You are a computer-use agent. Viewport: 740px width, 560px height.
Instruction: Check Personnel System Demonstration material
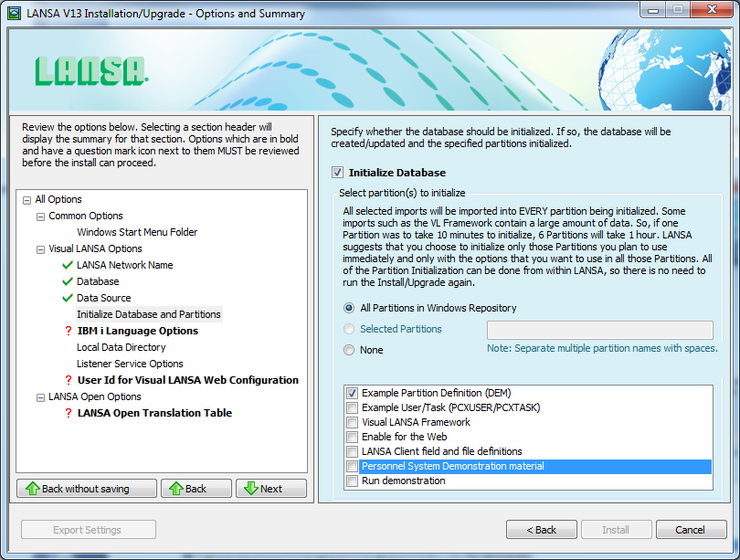click(x=352, y=467)
